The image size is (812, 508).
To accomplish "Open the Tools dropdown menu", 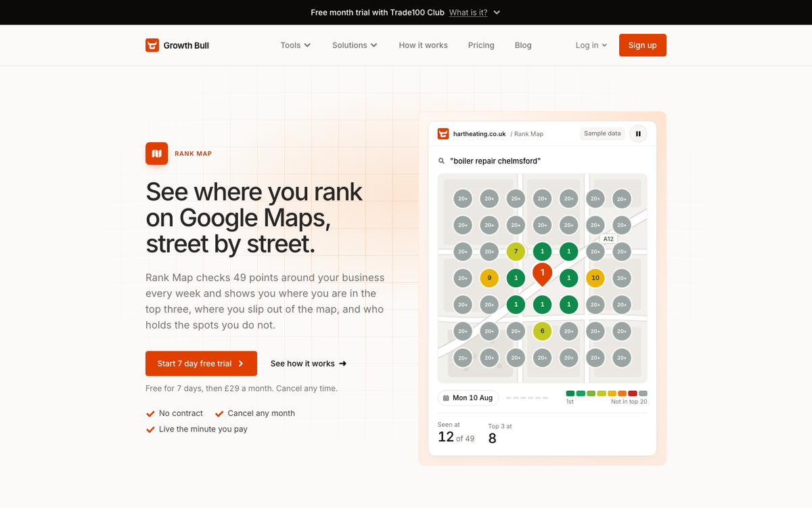I will pyautogui.click(x=296, y=45).
